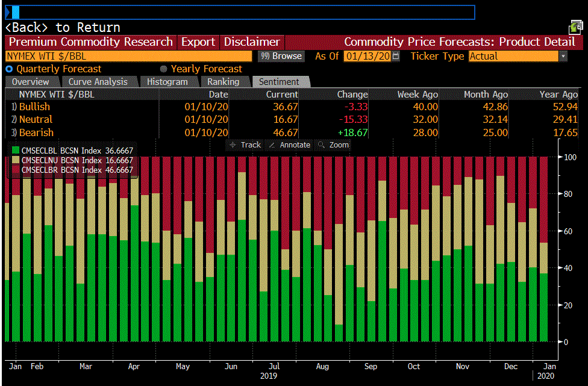Image resolution: width=588 pixels, height=386 pixels.
Task: Select the Yearly Forecast radio button
Action: tap(164, 69)
